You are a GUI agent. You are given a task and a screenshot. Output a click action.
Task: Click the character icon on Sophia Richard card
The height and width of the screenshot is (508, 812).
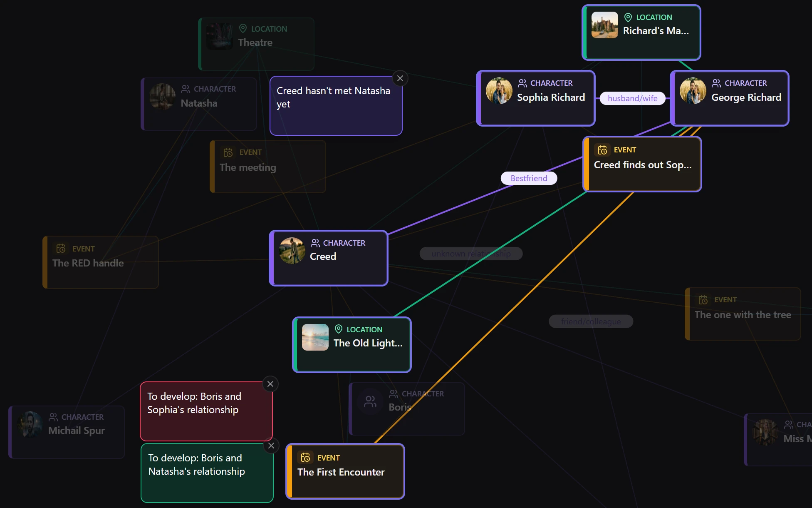click(x=522, y=83)
